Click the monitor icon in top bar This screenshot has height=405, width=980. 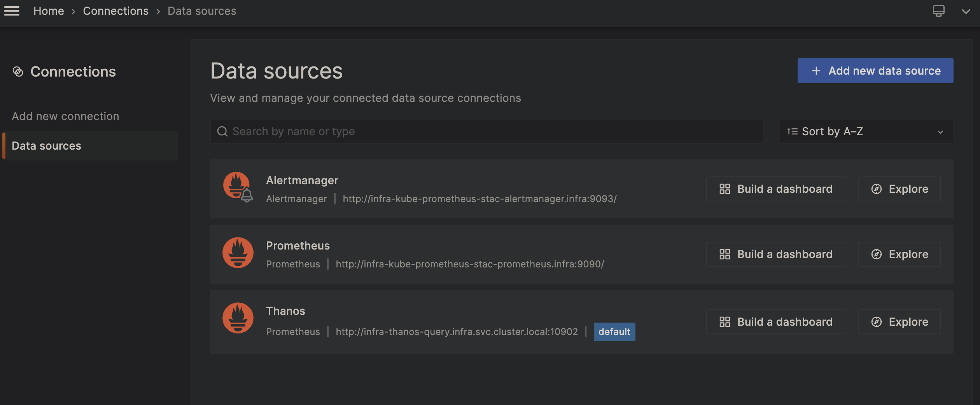pos(938,11)
